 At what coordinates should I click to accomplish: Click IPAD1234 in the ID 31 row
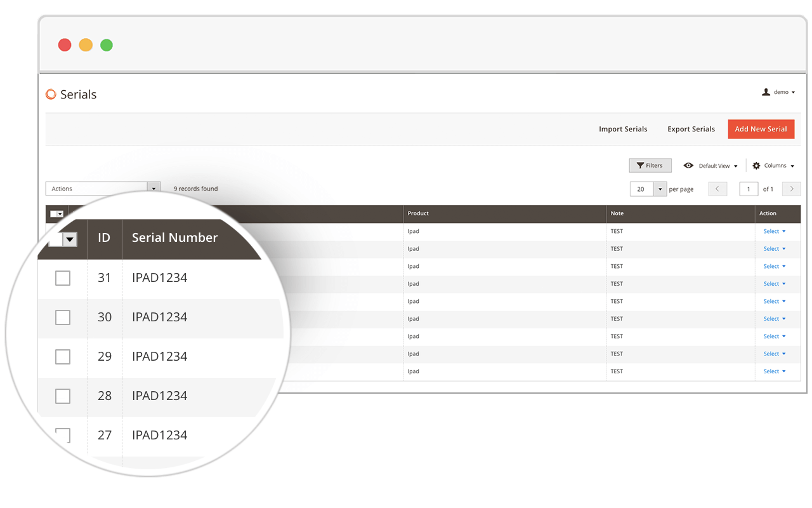click(159, 277)
